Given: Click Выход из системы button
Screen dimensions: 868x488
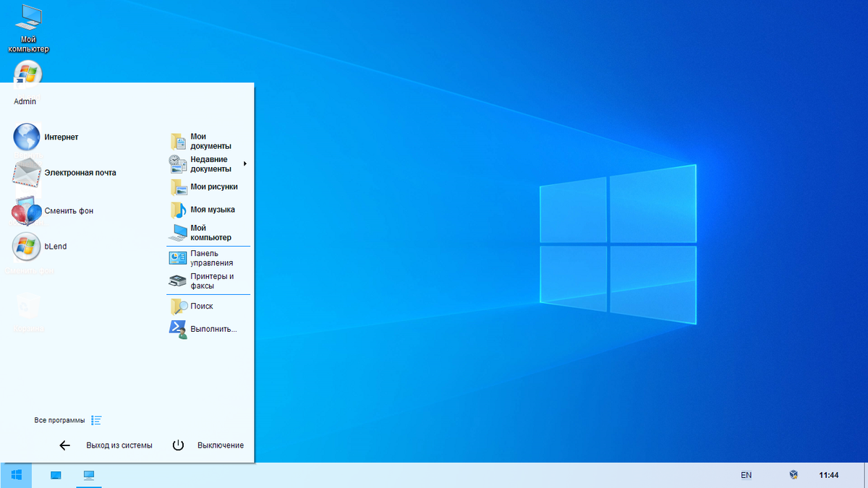Looking at the screenshot, I should 106,445.
